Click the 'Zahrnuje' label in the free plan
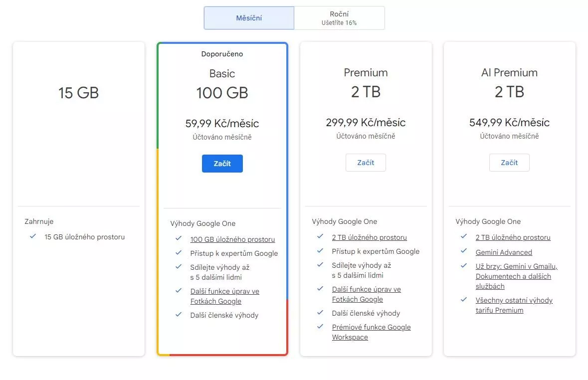The image size is (588, 380). pos(39,221)
